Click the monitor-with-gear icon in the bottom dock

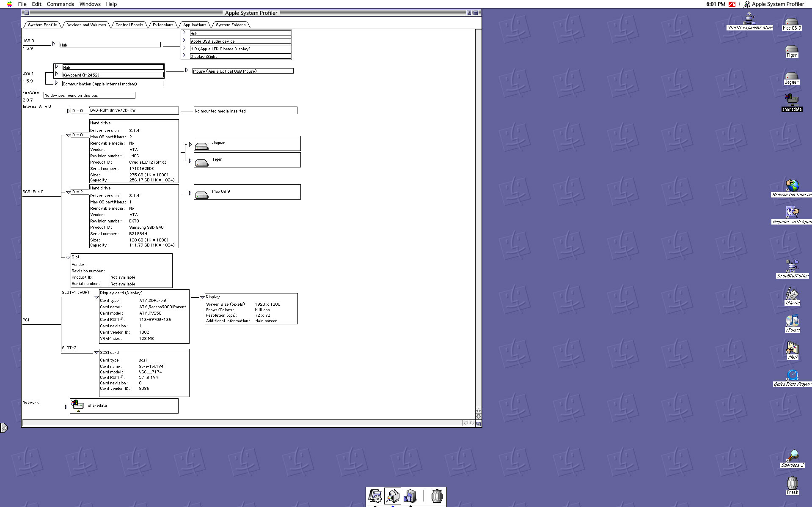coord(375,496)
